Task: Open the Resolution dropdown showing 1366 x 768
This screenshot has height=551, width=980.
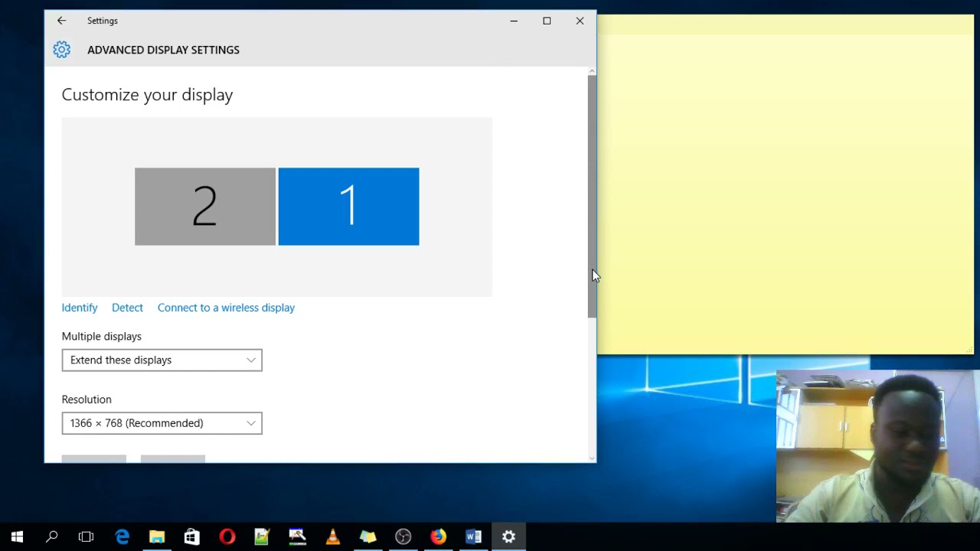Action: click(162, 423)
